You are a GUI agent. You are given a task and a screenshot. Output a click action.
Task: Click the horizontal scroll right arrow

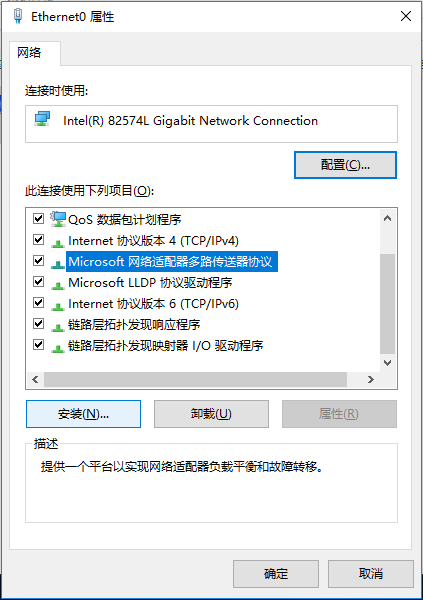(371, 380)
